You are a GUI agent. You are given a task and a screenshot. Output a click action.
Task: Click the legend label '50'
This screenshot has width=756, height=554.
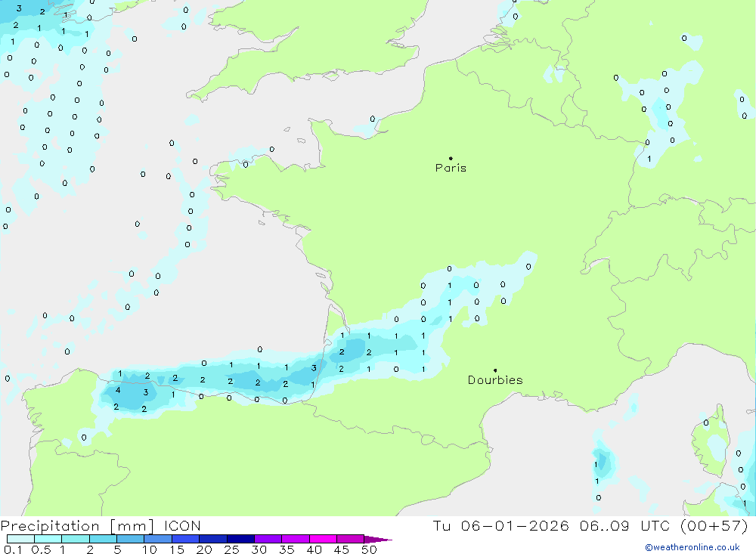(x=369, y=549)
